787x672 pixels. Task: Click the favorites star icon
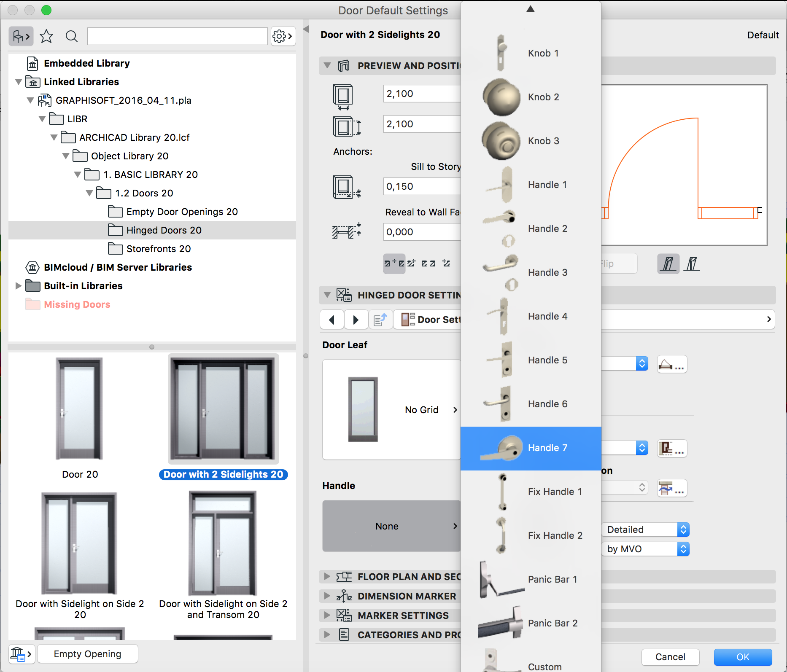pos(46,36)
